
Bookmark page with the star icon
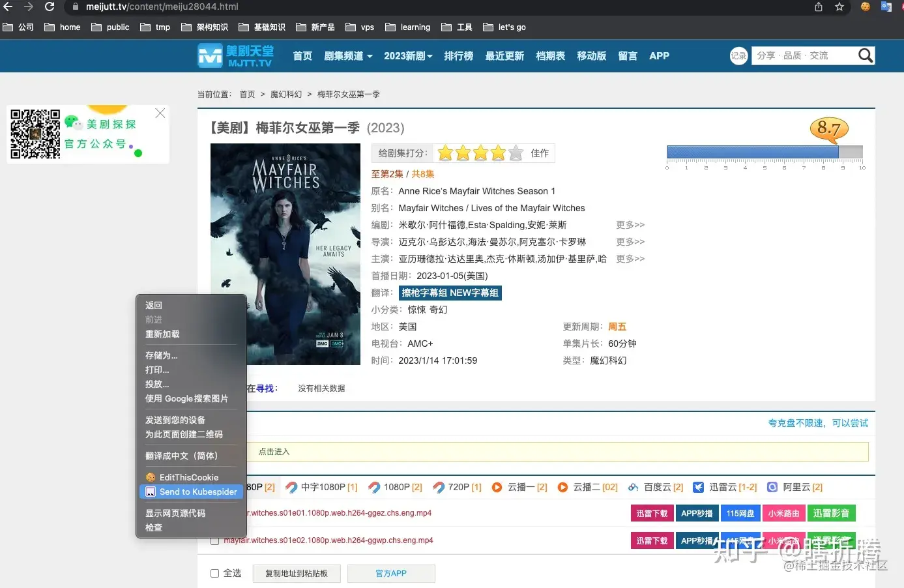(x=839, y=7)
